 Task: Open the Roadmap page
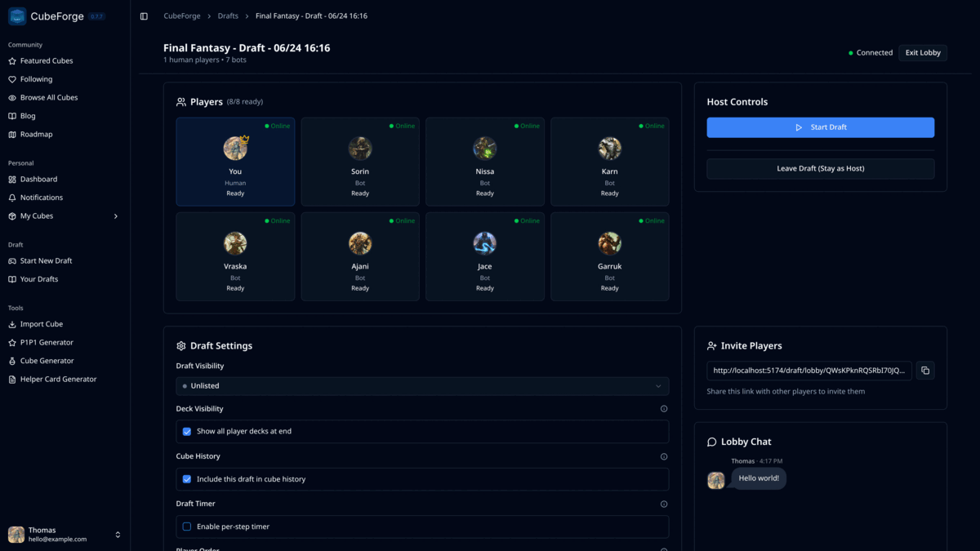pyautogui.click(x=36, y=135)
